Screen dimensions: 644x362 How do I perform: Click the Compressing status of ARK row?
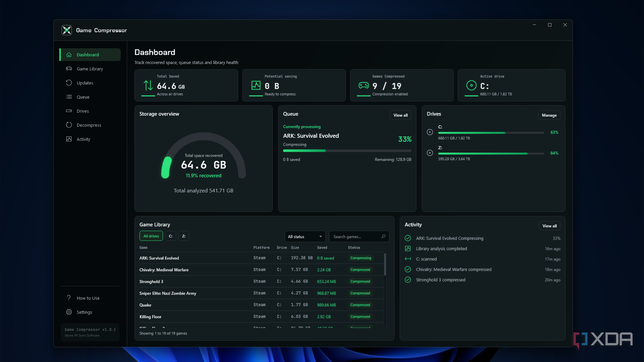[x=361, y=258]
